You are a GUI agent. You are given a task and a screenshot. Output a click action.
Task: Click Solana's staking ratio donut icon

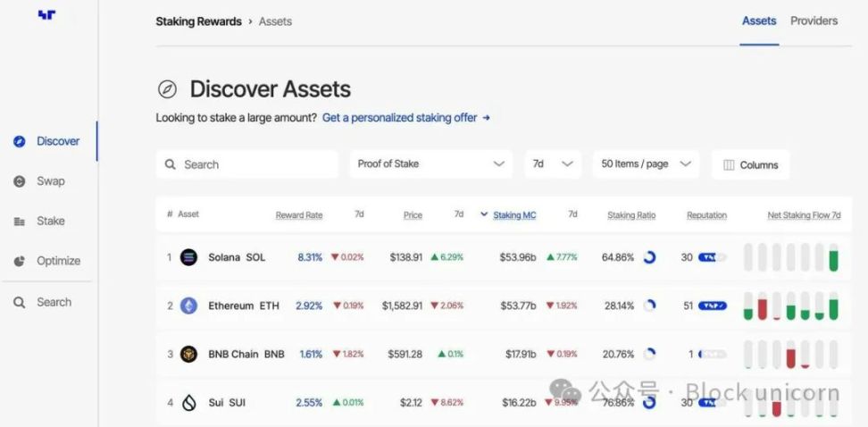point(649,257)
